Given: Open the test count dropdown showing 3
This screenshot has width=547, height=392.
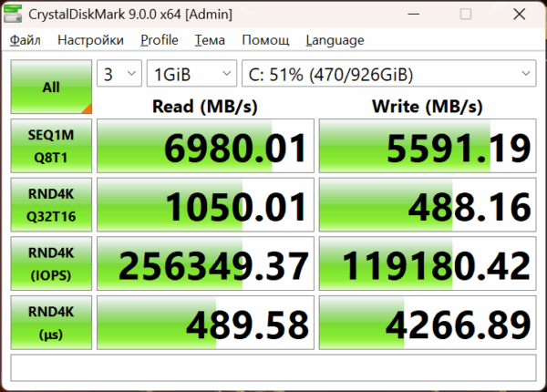Looking at the screenshot, I should (x=119, y=73).
